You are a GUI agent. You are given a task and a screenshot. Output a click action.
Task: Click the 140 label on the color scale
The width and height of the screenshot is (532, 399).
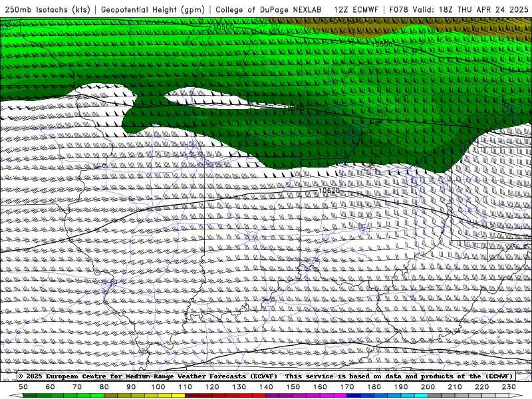tap(266, 387)
